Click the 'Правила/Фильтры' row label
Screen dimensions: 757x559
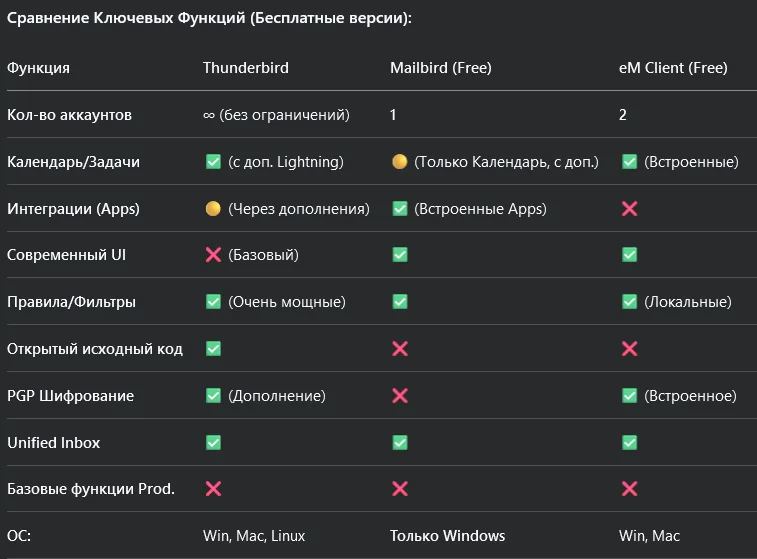(x=71, y=302)
